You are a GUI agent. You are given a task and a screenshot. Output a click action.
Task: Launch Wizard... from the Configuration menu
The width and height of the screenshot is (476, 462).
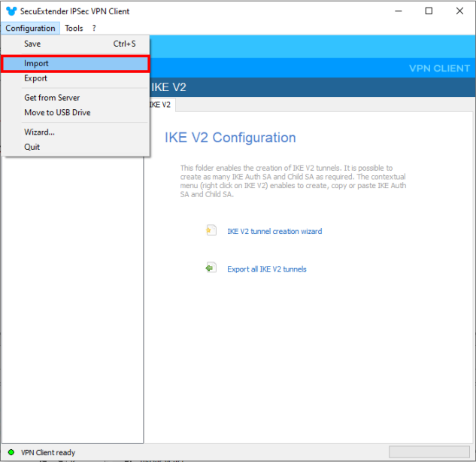click(39, 132)
